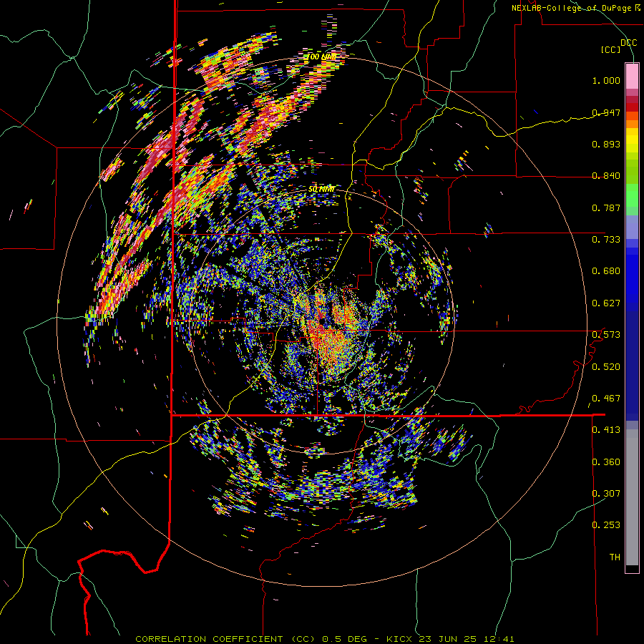Click the 0.520 legend value
This screenshot has height=644, width=644.
click(606, 367)
